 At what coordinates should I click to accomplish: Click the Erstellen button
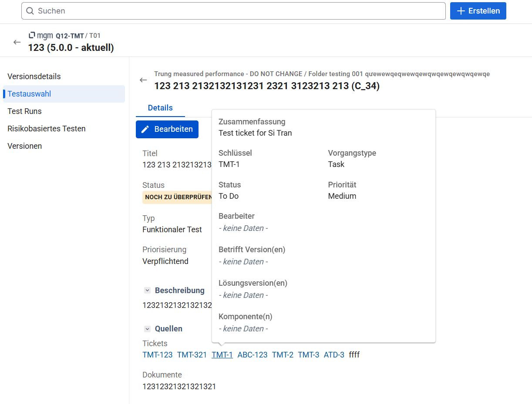(478, 11)
